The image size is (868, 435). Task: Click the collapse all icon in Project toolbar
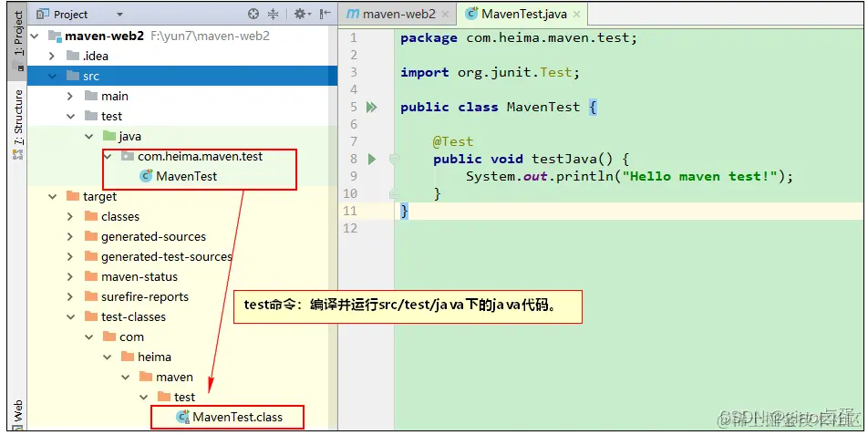pos(273,14)
